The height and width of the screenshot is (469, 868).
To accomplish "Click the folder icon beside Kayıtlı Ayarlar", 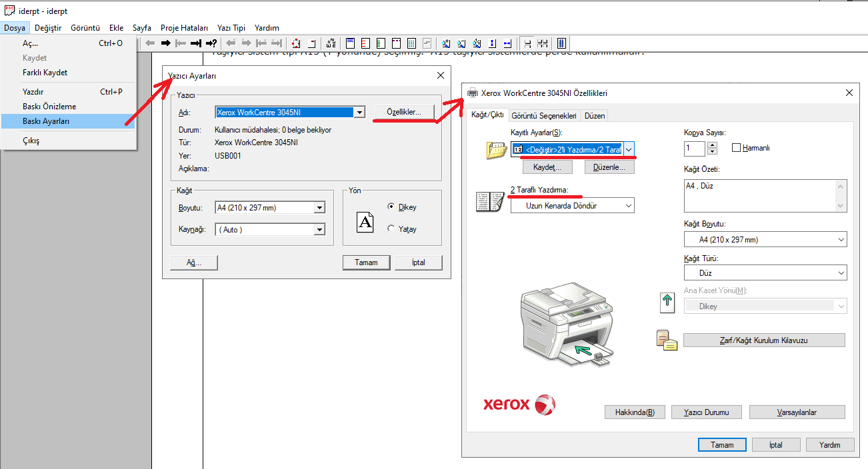I will (x=497, y=151).
